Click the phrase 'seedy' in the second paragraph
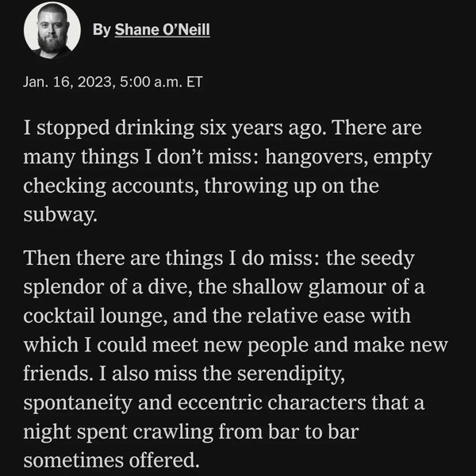This screenshot has width=476, height=476. click(x=389, y=259)
